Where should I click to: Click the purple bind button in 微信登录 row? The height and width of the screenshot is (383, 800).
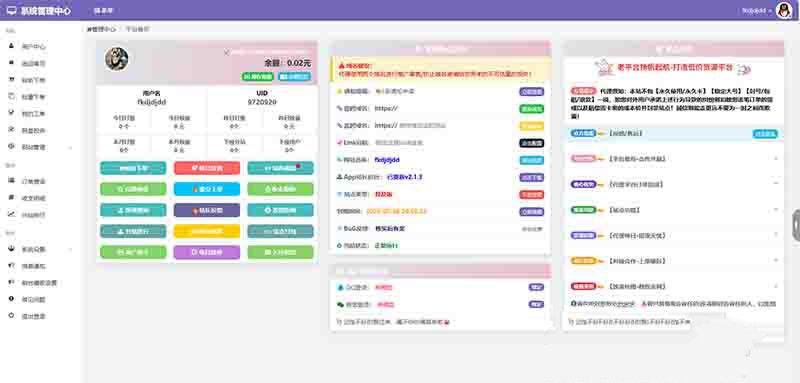[536, 304]
